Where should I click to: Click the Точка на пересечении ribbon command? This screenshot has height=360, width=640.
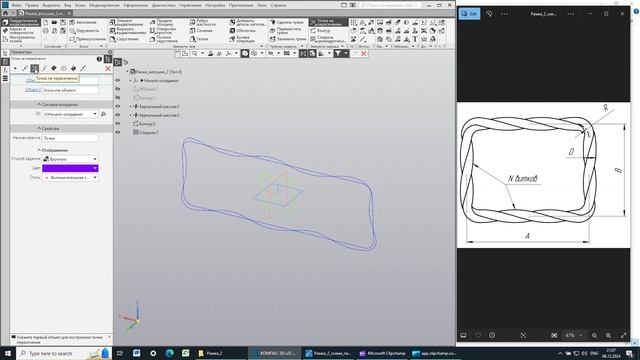328,22
